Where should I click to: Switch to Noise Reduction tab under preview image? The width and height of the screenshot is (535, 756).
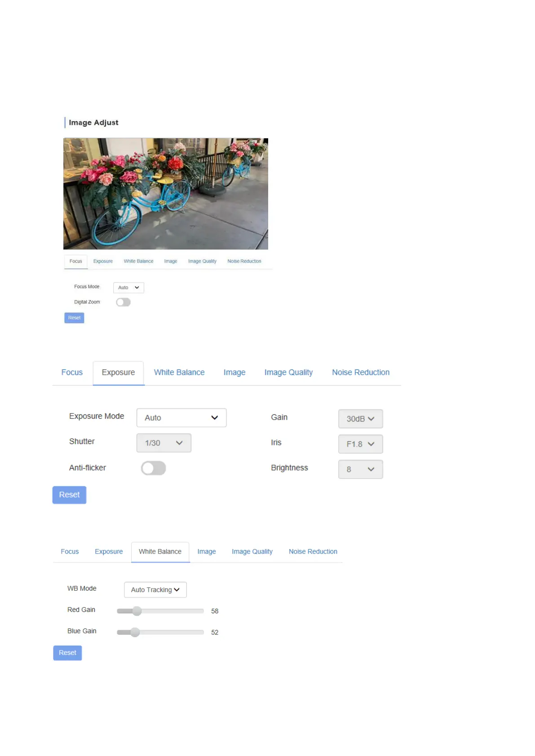(x=244, y=261)
